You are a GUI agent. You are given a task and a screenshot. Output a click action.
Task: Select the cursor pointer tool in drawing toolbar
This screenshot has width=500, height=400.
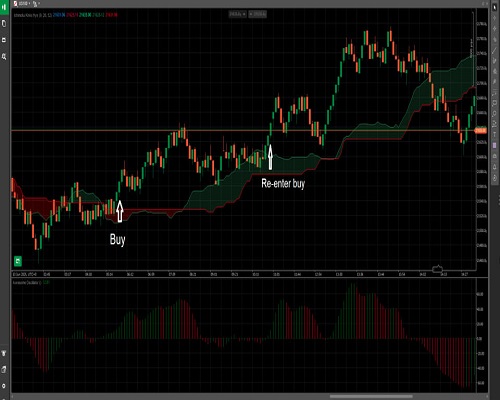[x=494, y=7]
